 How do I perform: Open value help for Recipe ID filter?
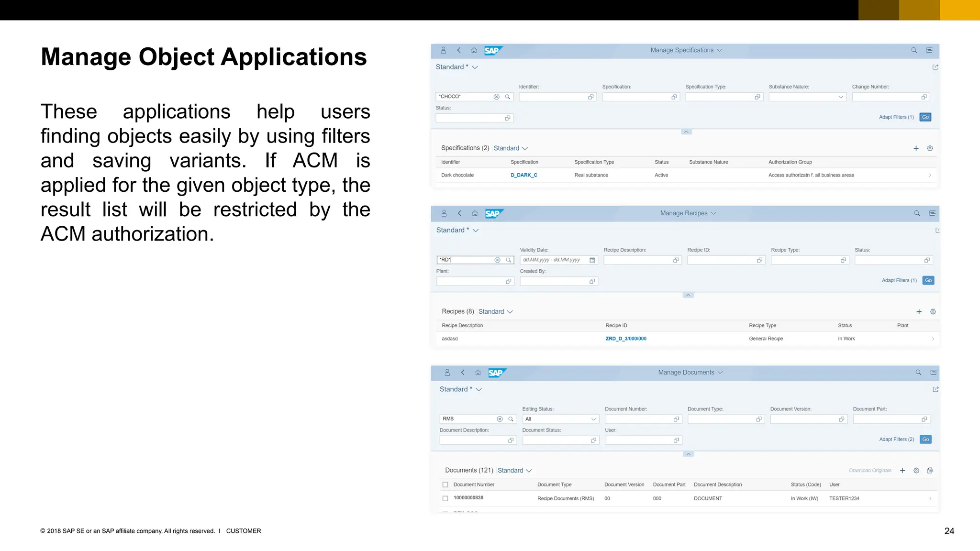tap(759, 260)
